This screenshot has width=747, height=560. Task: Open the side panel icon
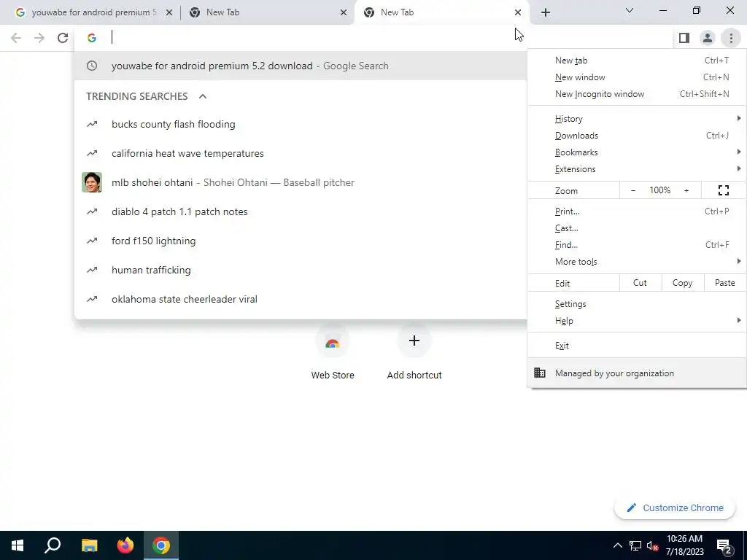tap(684, 38)
